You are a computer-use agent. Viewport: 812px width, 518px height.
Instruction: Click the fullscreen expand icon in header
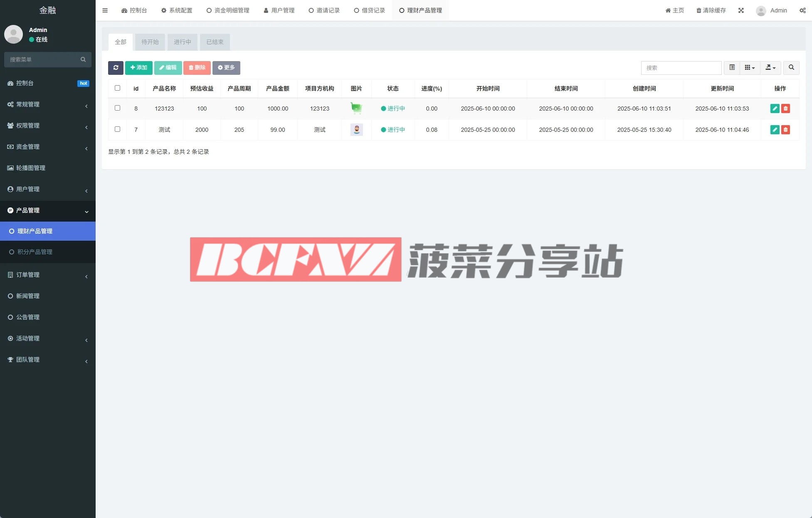click(x=741, y=10)
